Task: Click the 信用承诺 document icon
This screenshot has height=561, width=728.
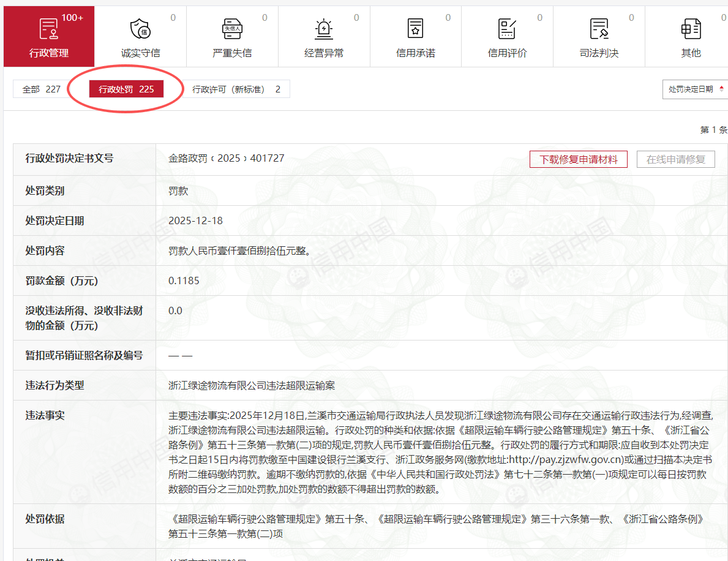Action: (416, 28)
